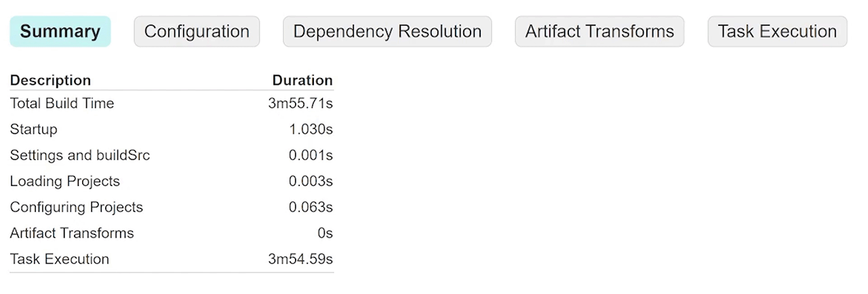Click the Settings and buildSrc row label
The height and width of the screenshot is (294, 868).
click(x=79, y=155)
